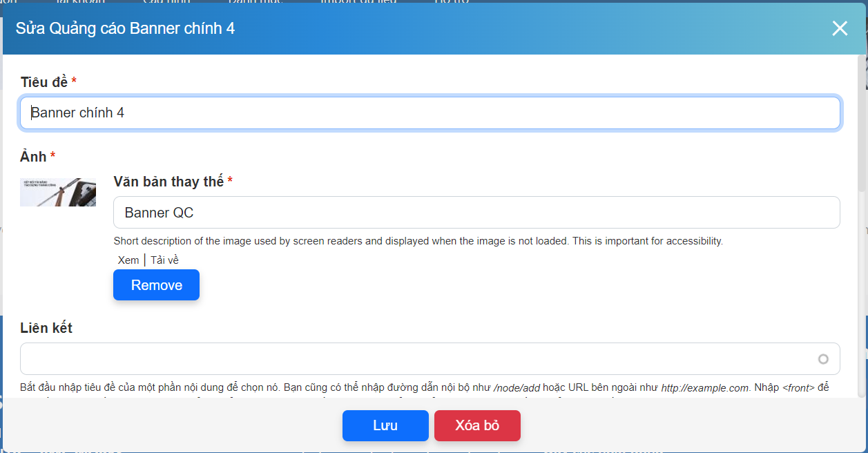Click the alt text accessibility description

[418, 241]
